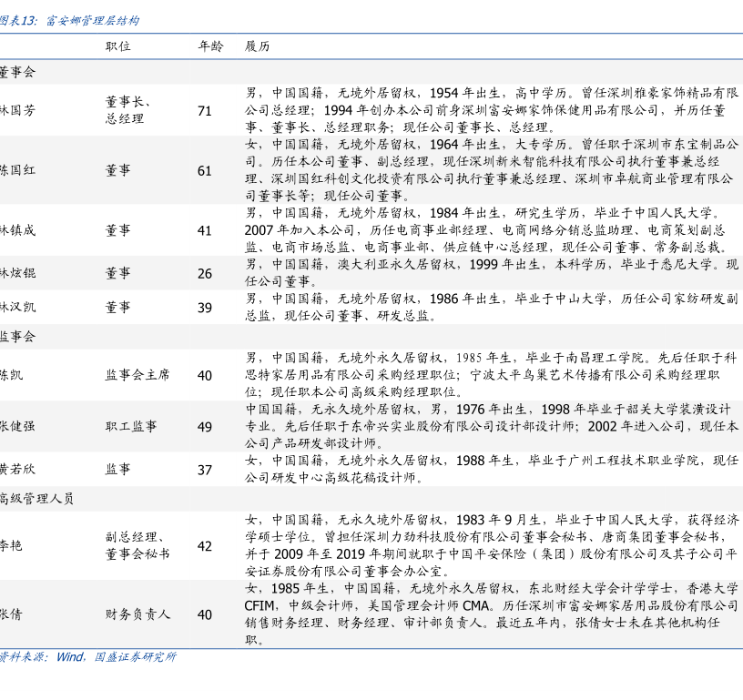Click the biography mentioning 悉尼大学
Screen dimensions: 743x700
click(x=491, y=273)
